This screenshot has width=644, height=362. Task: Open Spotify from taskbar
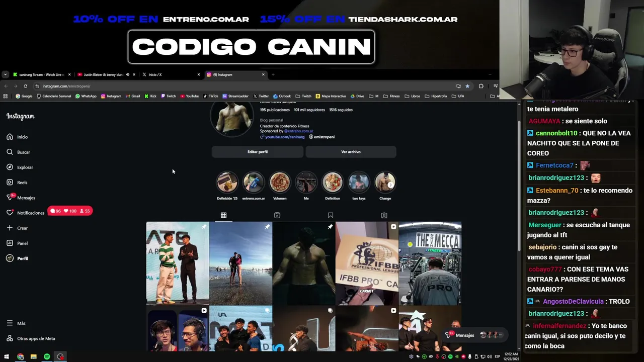(47, 356)
